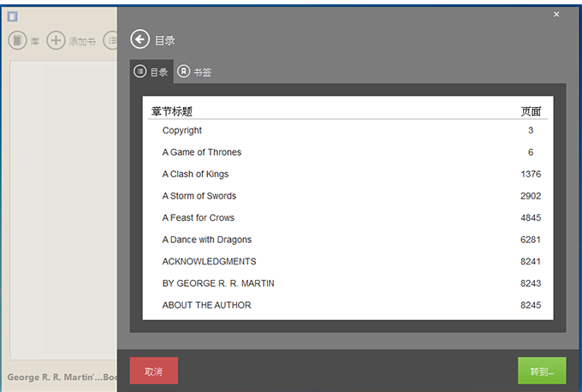The image size is (582, 392).
Task: Click the partially hidden list icon in toolbar
Action: click(x=110, y=40)
